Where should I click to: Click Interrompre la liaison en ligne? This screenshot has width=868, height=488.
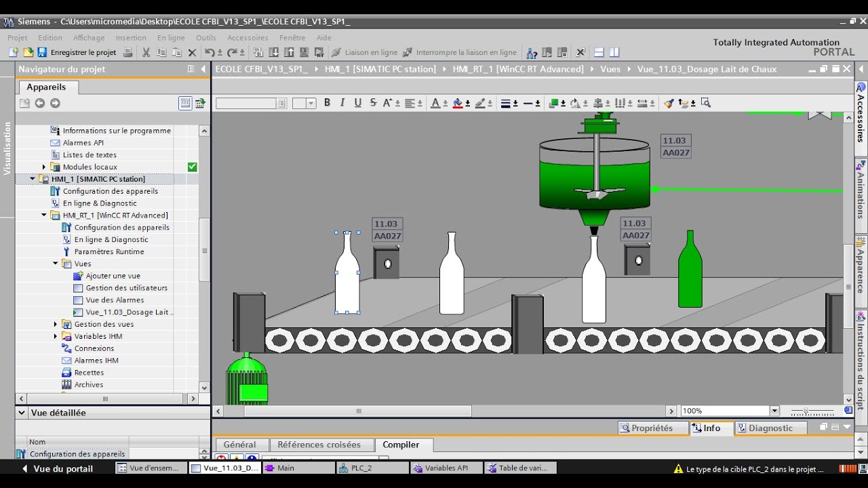click(460, 52)
